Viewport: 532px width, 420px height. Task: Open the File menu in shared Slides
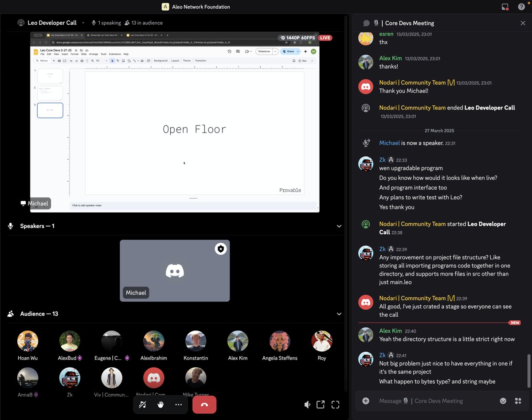click(43, 54)
